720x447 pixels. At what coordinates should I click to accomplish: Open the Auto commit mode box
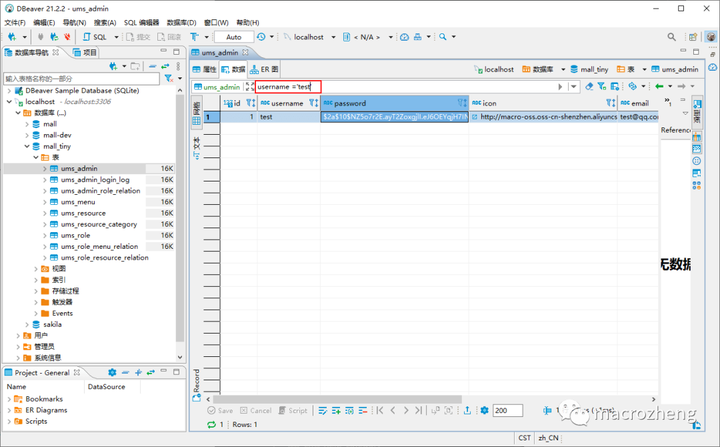[x=234, y=37]
